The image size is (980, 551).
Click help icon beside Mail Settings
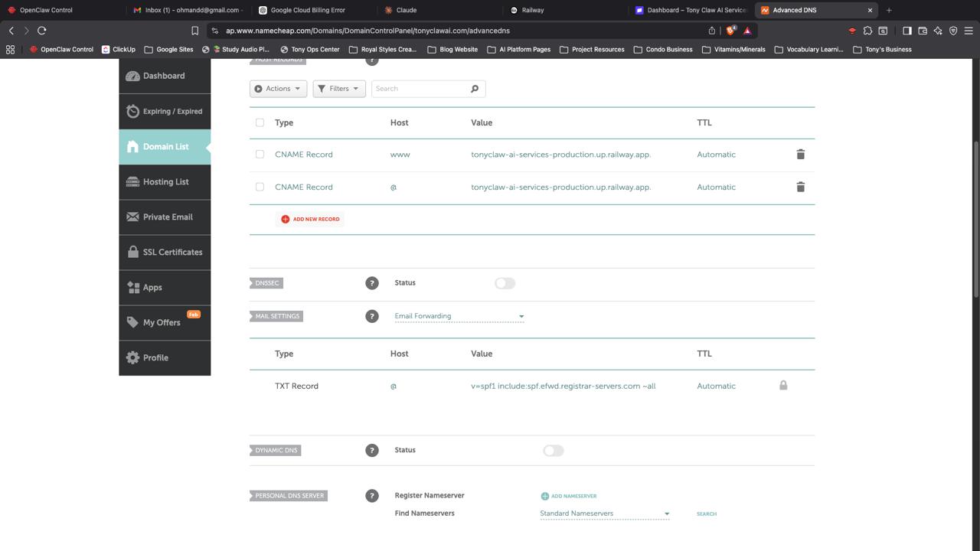point(372,316)
